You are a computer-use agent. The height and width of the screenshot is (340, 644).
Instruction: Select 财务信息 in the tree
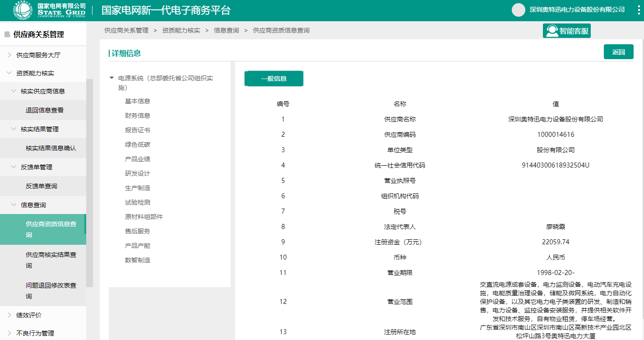click(137, 116)
